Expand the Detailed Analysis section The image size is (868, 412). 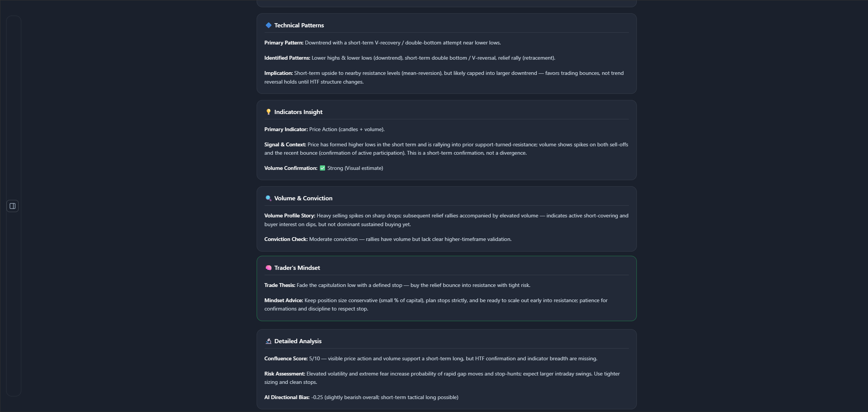coord(298,341)
